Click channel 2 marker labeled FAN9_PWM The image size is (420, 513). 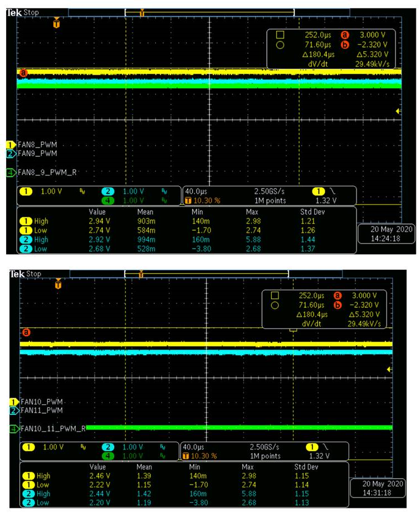tap(11, 153)
